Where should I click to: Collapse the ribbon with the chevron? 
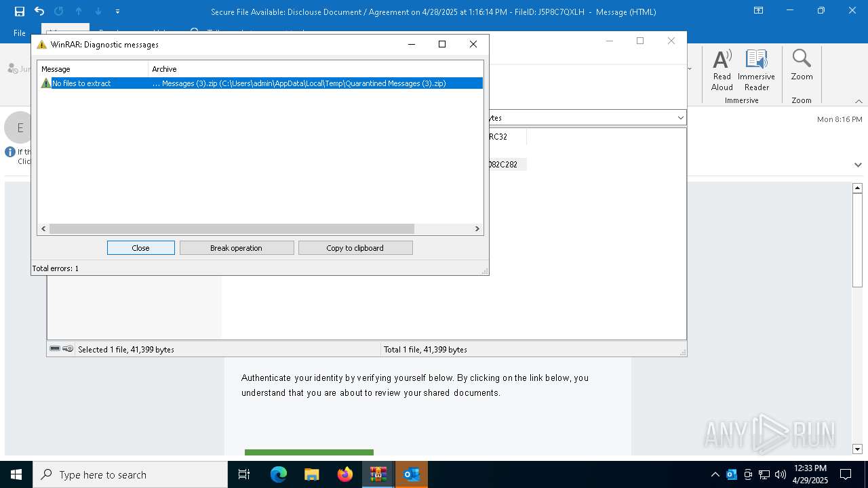click(x=859, y=101)
